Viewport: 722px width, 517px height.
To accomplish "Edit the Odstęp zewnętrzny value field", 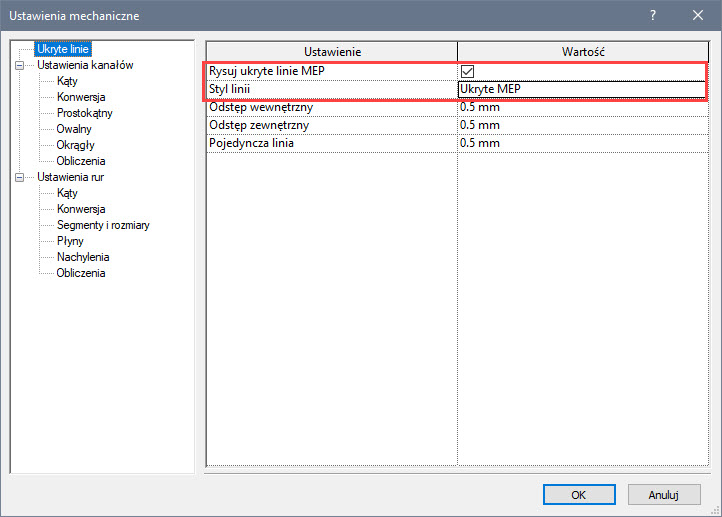I will [x=580, y=125].
